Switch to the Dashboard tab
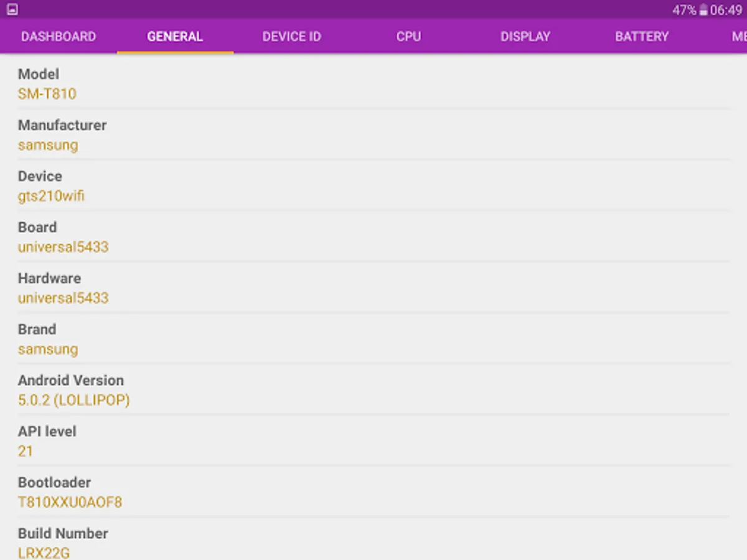747x560 pixels. (59, 36)
